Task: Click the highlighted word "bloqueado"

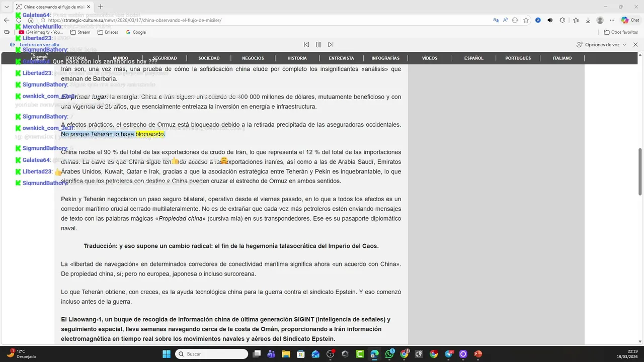Action: pyautogui.click(x=150, y=134)
